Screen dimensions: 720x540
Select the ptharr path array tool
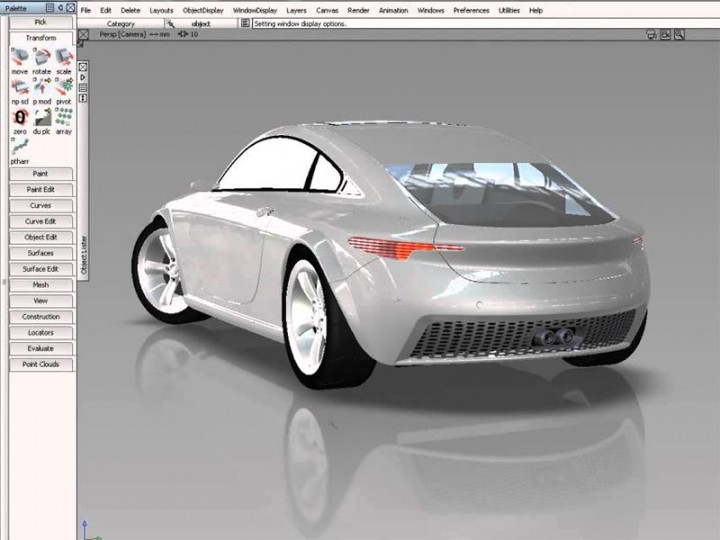(x=19, y=151)
